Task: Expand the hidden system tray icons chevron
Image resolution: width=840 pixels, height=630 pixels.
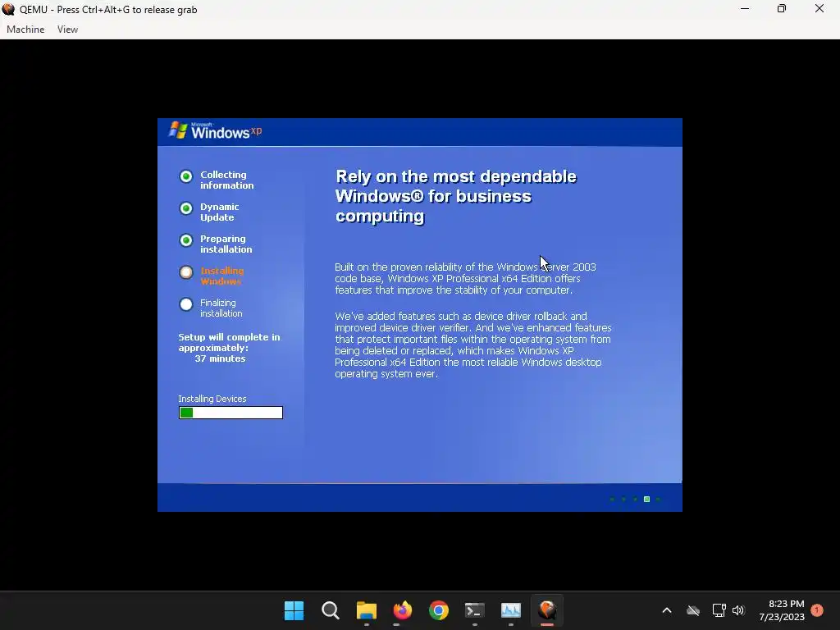Action: tap(667, 610)
